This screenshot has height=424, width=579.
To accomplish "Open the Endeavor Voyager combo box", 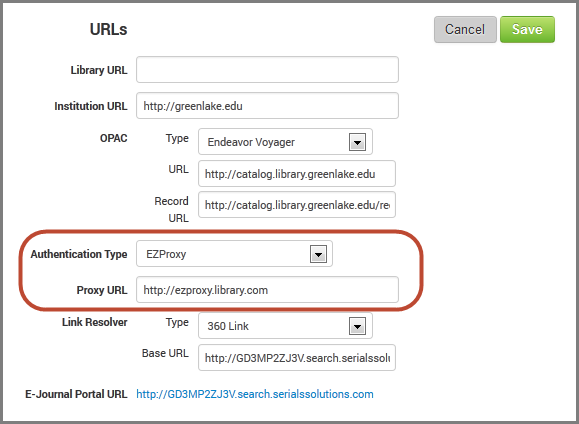I will [x=285, y=142].
